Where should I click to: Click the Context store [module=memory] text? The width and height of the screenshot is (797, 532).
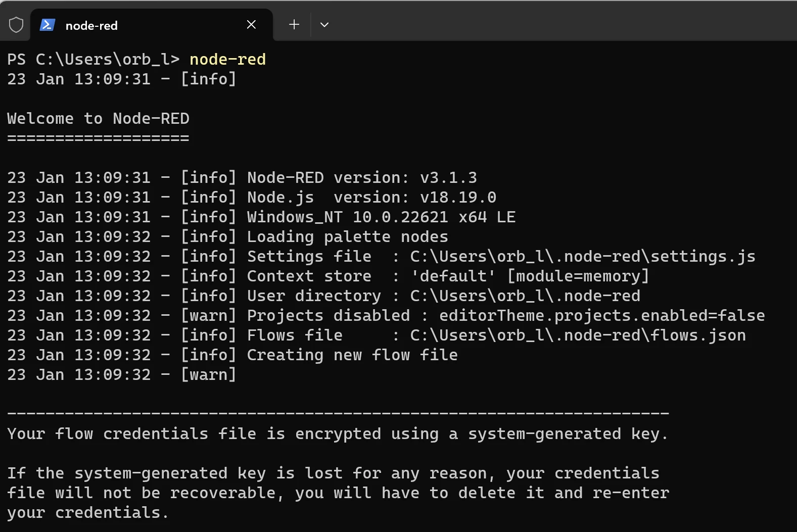pyautogui.click(x=578, y=276)
